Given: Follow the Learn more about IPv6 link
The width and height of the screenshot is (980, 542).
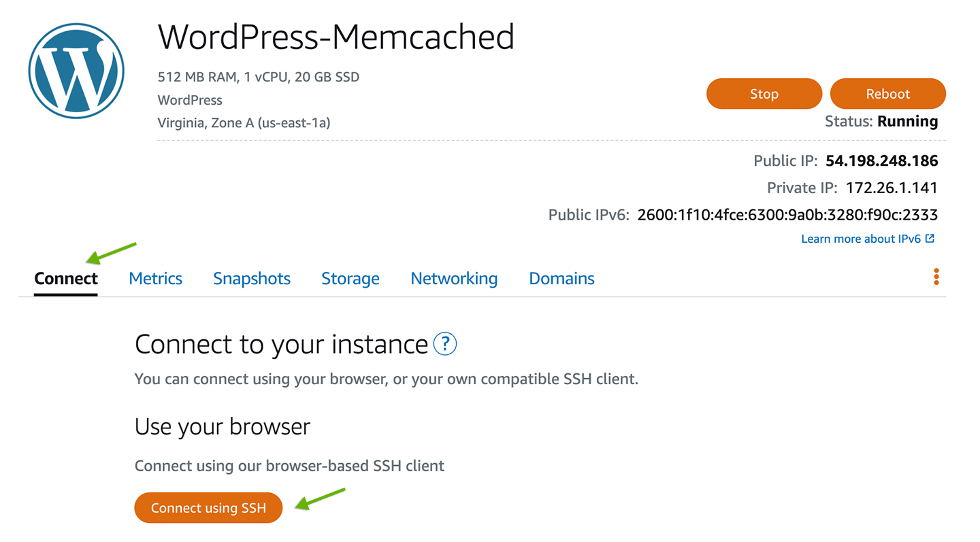Looking at the screenshot, I should click(x=868, y=239).
